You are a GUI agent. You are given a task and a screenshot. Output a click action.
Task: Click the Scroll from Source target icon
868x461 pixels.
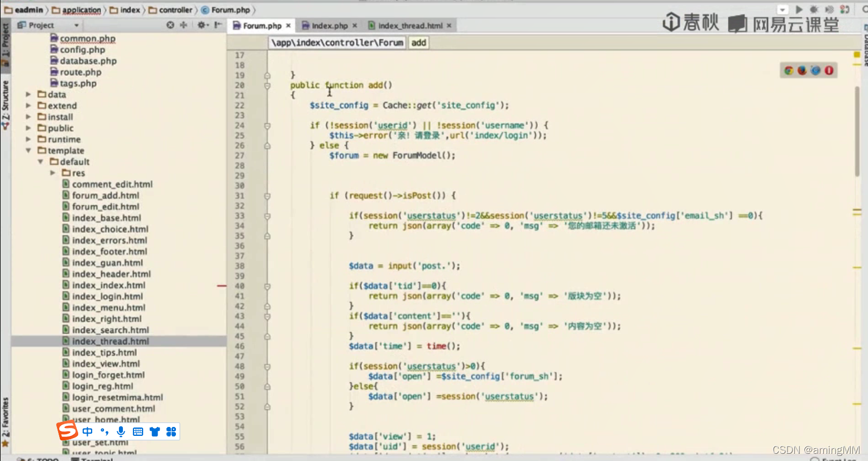[170, 25]
